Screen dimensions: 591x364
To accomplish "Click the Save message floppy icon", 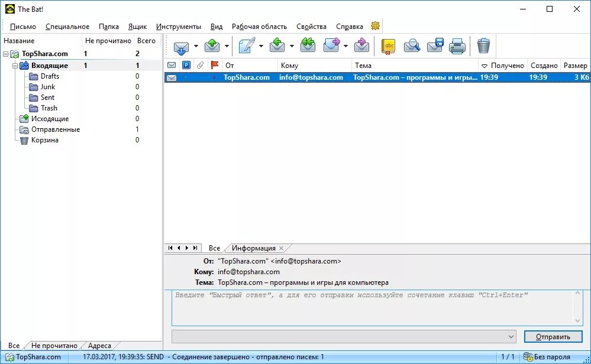I will (x=435, y=45).
